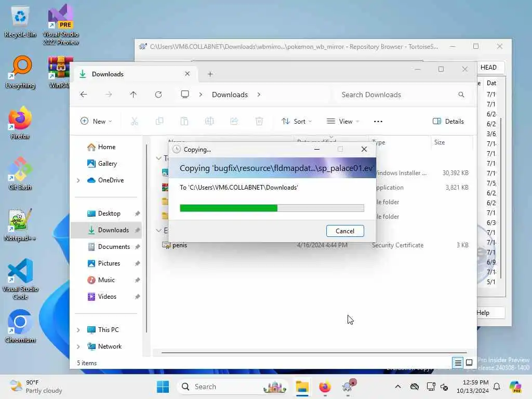Open Videos quick access folder
The height and width of the screenshot is (399, 532).
click(x=106, y=297)
